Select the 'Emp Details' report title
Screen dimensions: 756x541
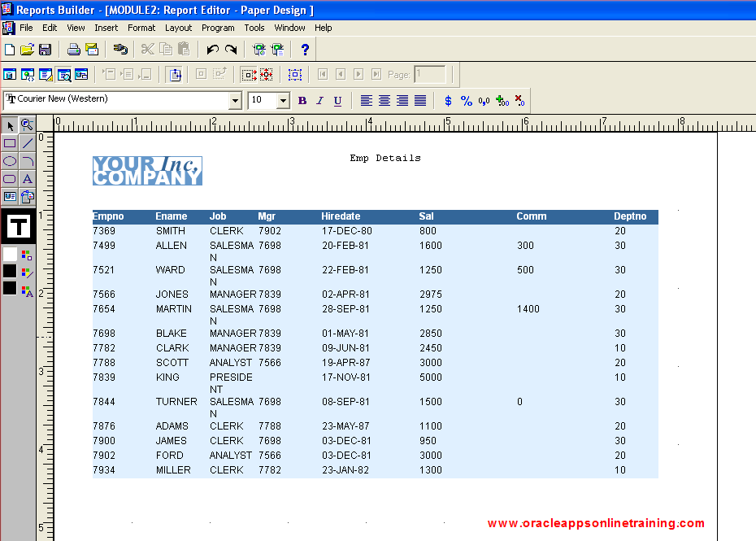pos(385,158)
